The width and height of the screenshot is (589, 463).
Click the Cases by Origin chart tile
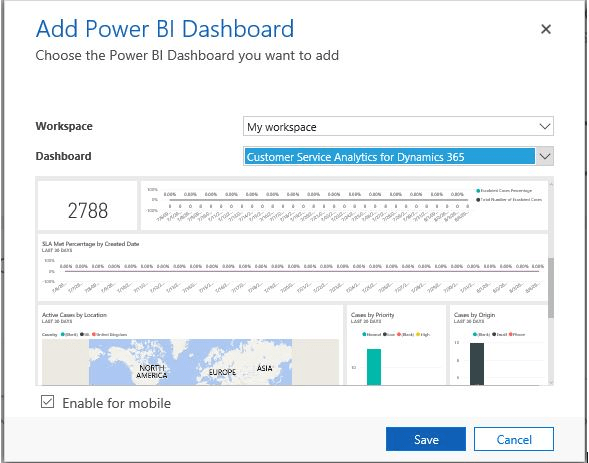[498, 345]
